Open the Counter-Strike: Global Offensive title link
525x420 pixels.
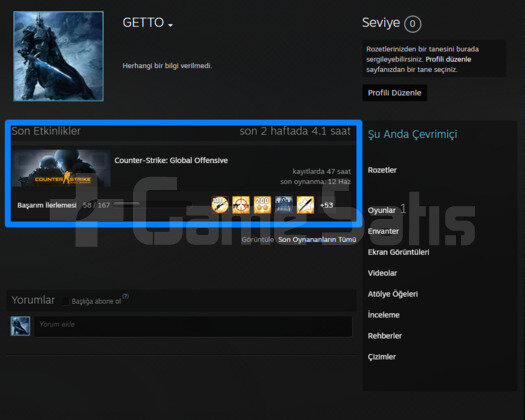pos(171,160)
